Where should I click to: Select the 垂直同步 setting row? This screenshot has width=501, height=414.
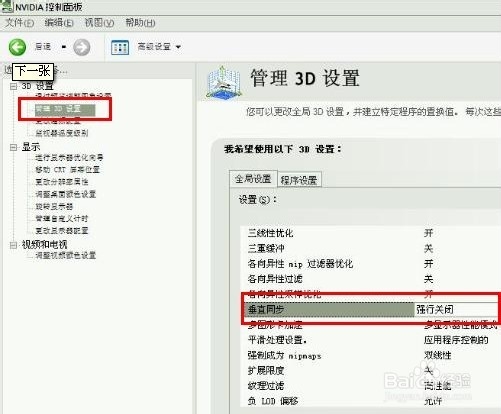click(370, 309)
